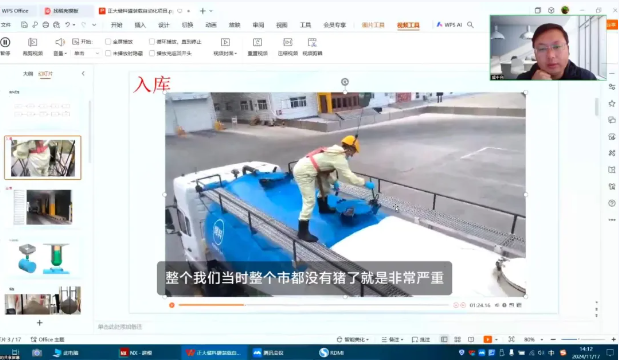Click the print preview icon
Screen dimensions: 619x360
click(x=56, y=25)
